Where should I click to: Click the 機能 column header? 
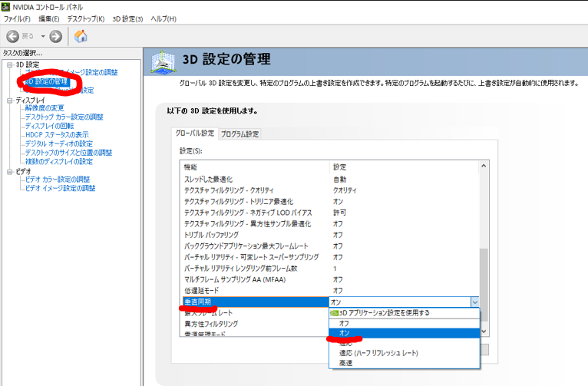(x=255, y=167)
